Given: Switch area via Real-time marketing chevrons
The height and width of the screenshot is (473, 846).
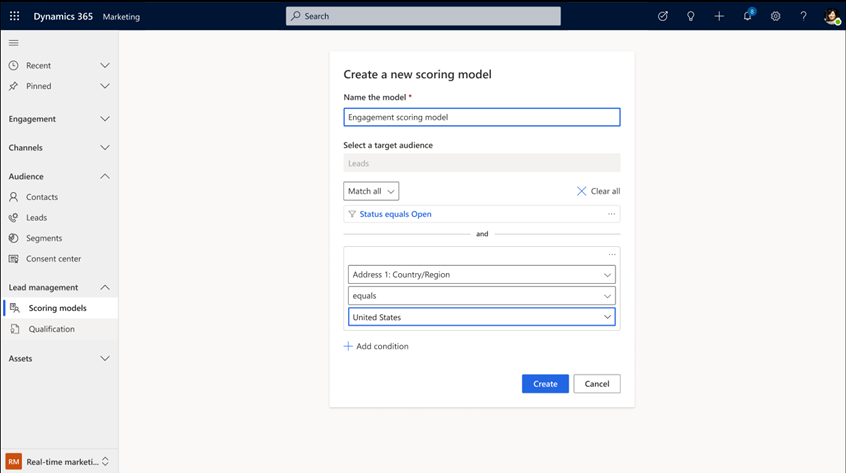Looking at the screenshot, I should tap(105, 462).
